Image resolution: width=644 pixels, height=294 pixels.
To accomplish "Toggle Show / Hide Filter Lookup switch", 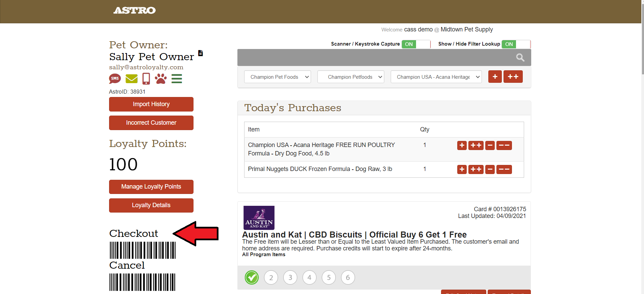I will coord(516,44).
